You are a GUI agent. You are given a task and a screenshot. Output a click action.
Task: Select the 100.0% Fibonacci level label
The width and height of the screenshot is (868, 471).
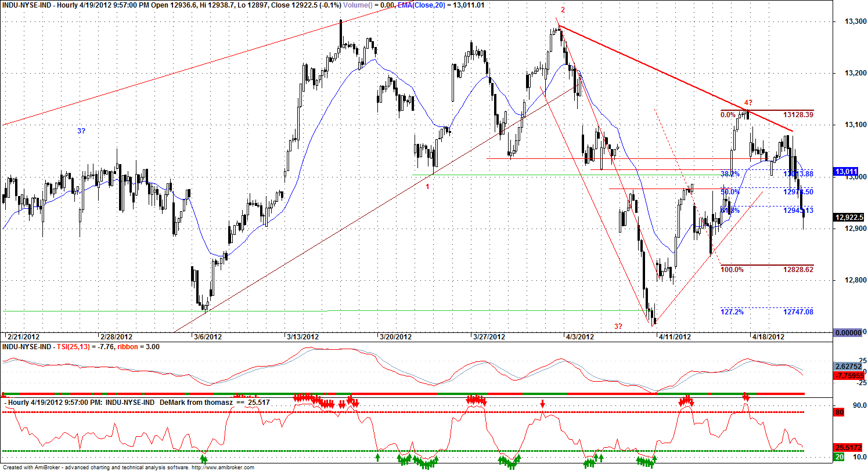click(732, 270)
